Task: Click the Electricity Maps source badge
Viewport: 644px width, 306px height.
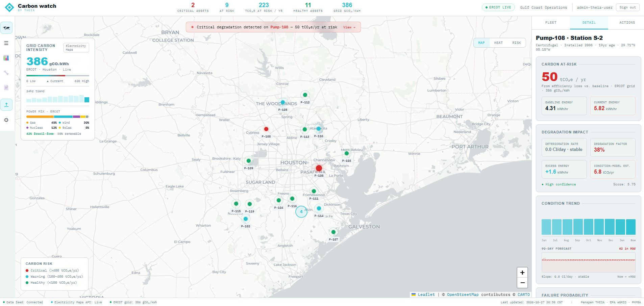Action: [76, 48]
